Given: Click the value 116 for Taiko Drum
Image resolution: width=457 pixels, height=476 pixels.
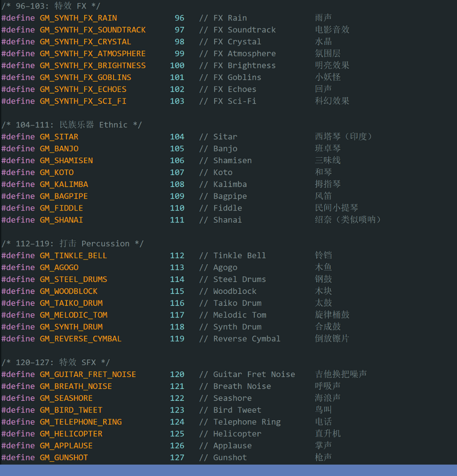Looking at the screenshot, I should pyautogui.click(x=177, y=303).
